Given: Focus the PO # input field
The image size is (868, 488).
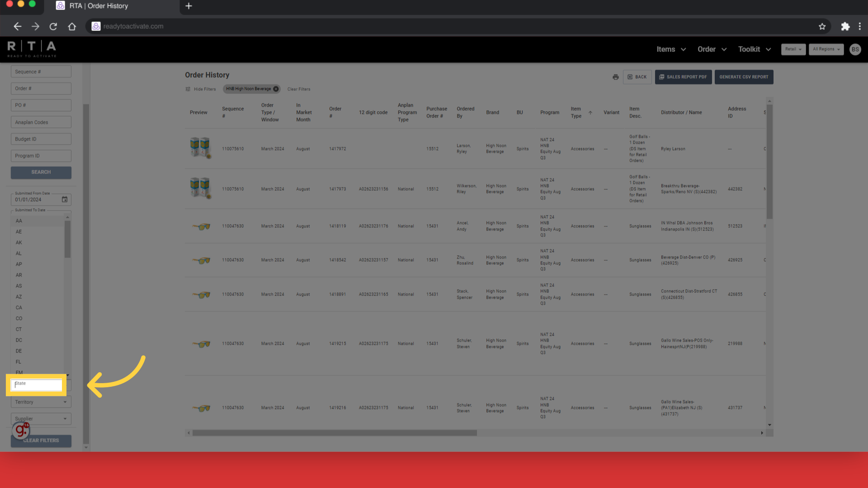Looking at the screenshot, I should pos(41,105).
